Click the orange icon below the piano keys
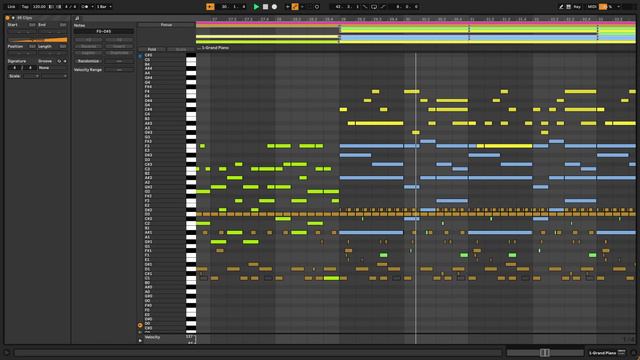Viewport: 640px width, 360px height. 140,325
